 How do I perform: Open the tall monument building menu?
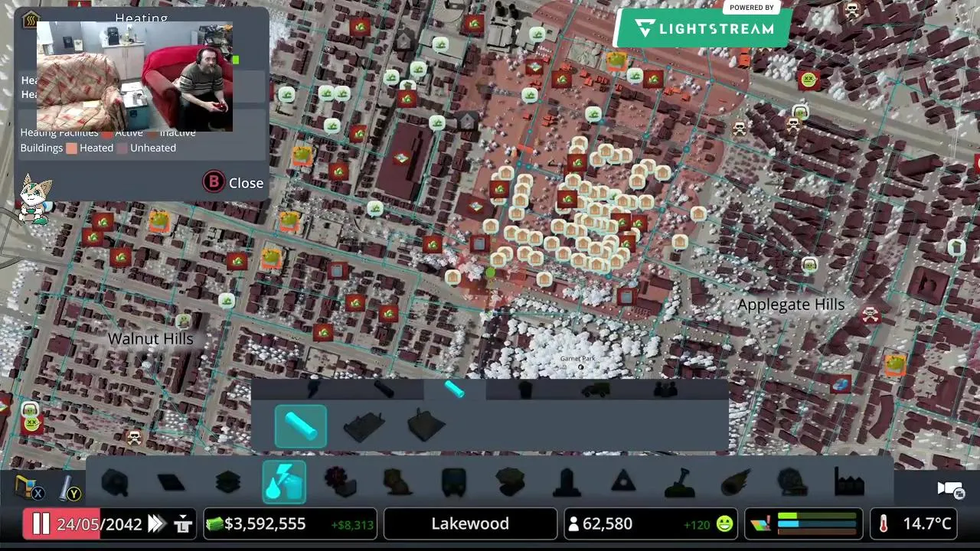[x=567, y=482]
